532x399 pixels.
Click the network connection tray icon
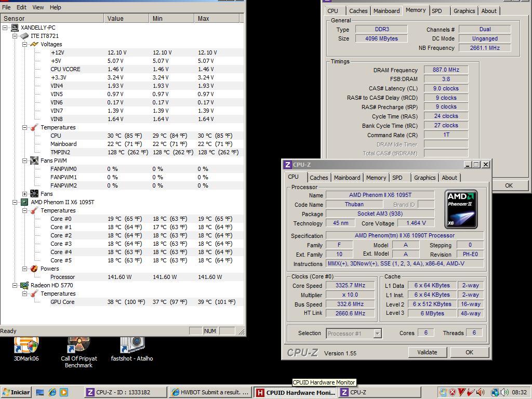tap(495, 393)
